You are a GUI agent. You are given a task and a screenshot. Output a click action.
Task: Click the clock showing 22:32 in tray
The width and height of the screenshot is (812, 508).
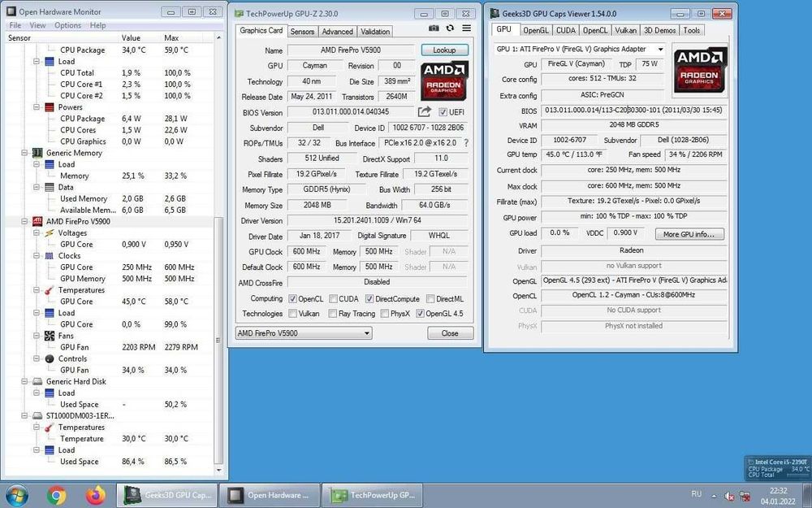pos(778,490)
